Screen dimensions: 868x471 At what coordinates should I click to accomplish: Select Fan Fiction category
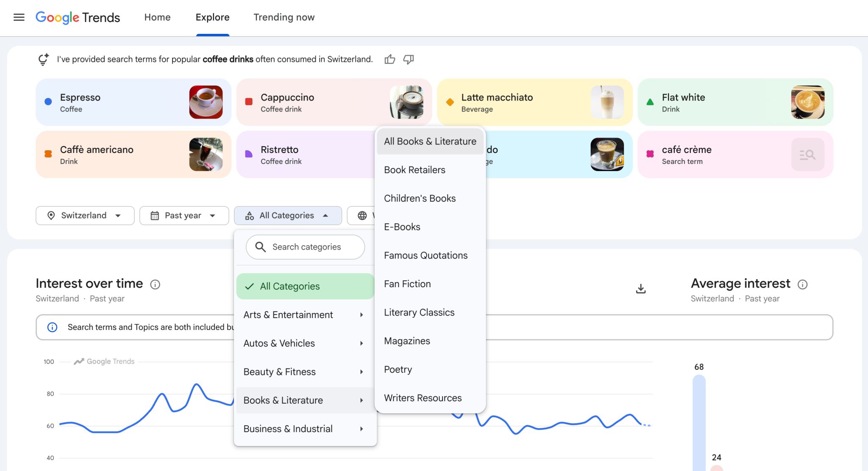click(430, 284)
